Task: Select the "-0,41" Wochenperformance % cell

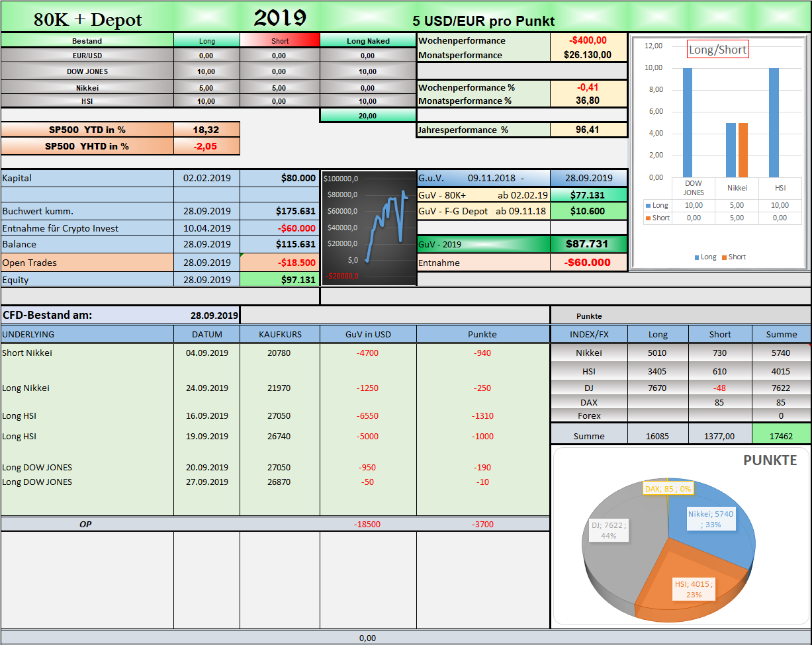Action: 588,87
